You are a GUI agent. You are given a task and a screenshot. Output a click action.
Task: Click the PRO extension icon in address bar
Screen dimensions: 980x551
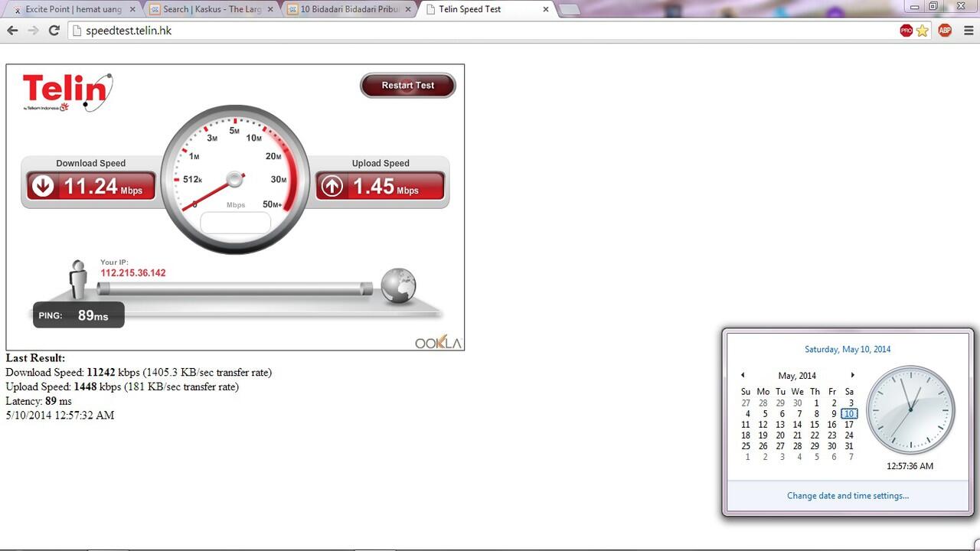pos(906,31)
